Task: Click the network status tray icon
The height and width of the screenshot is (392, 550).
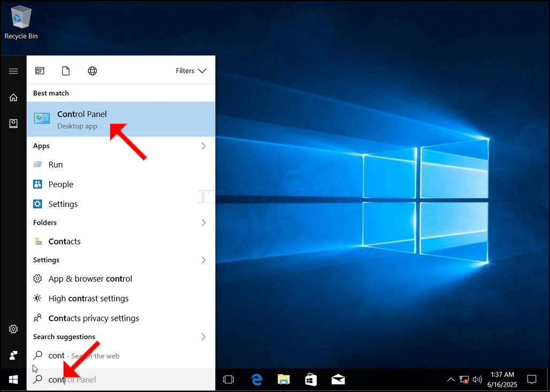Action: 464,380
